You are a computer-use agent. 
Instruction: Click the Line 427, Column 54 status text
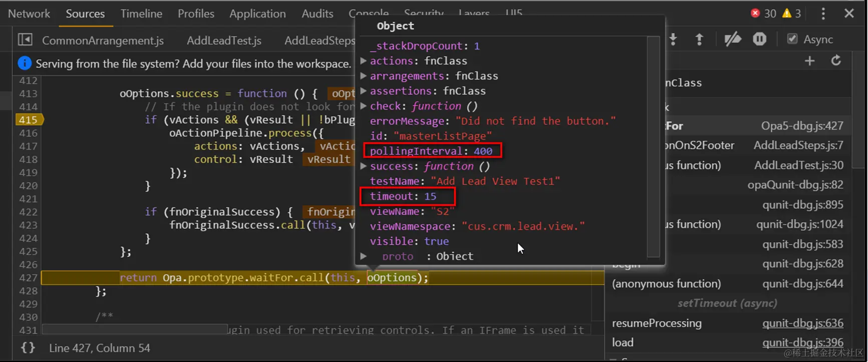[x=100, y=348]
